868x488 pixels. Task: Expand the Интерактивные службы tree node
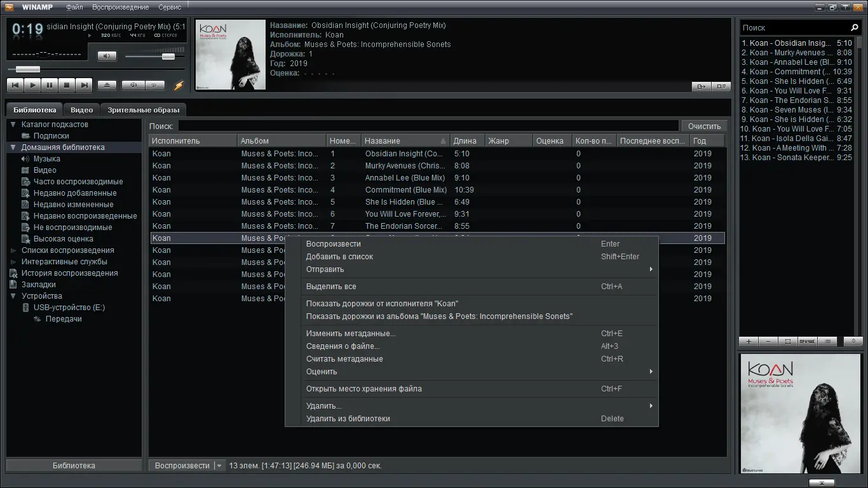pos(13,262)
